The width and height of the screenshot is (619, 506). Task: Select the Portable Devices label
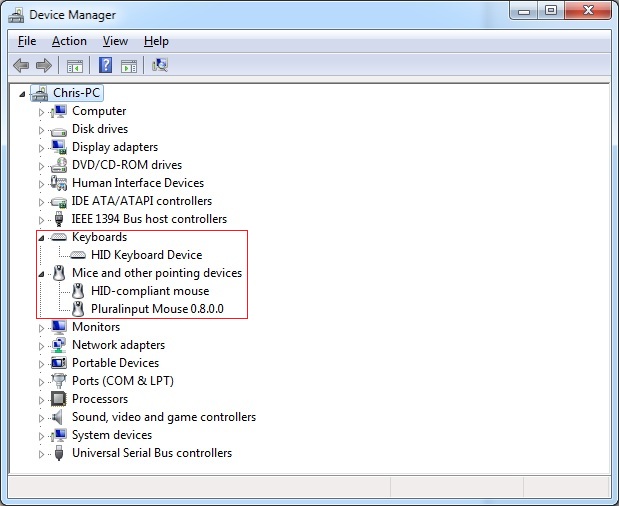(x=115, y=363)
